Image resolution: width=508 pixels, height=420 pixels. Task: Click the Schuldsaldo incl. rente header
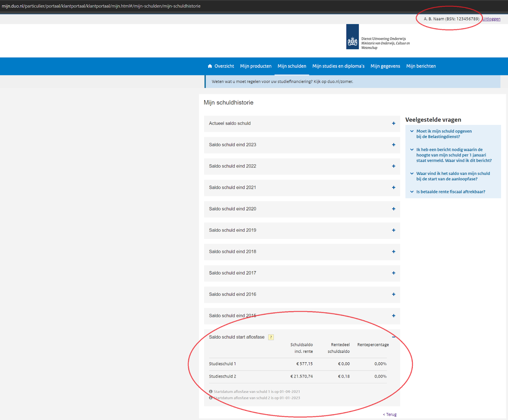pyautogui.click(x=302, y=348)
